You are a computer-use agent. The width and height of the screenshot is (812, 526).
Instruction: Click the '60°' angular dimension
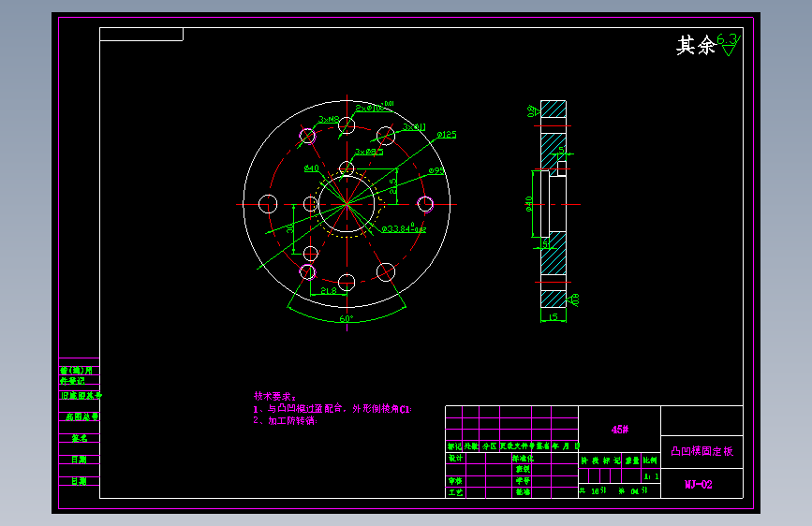tap(347, 318)
